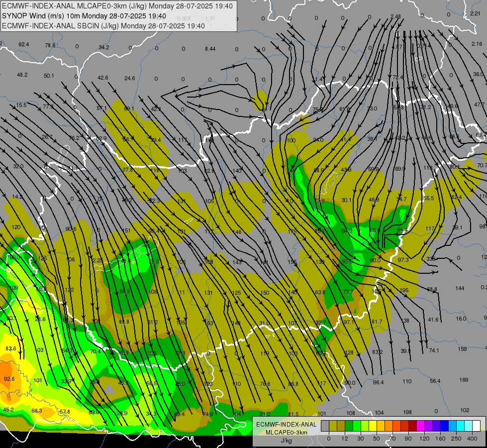Click the map value 96.4
The image size is (487, 448).
[x=378, y=382]
